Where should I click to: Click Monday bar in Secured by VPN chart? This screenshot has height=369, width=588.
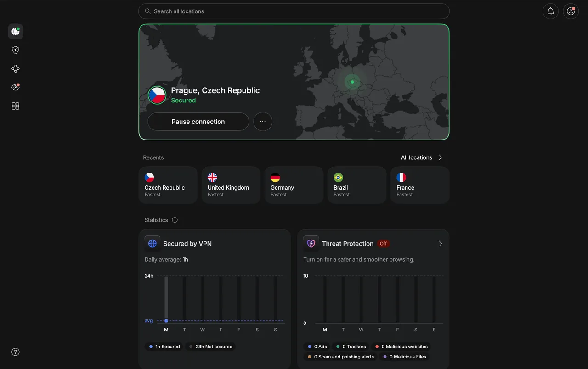point(166,299)
